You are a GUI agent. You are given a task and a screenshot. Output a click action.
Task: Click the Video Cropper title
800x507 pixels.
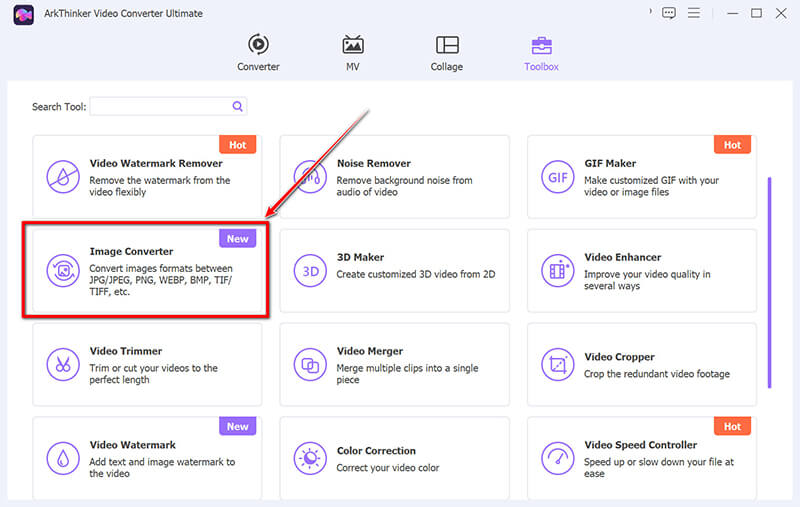pos(619,357)
